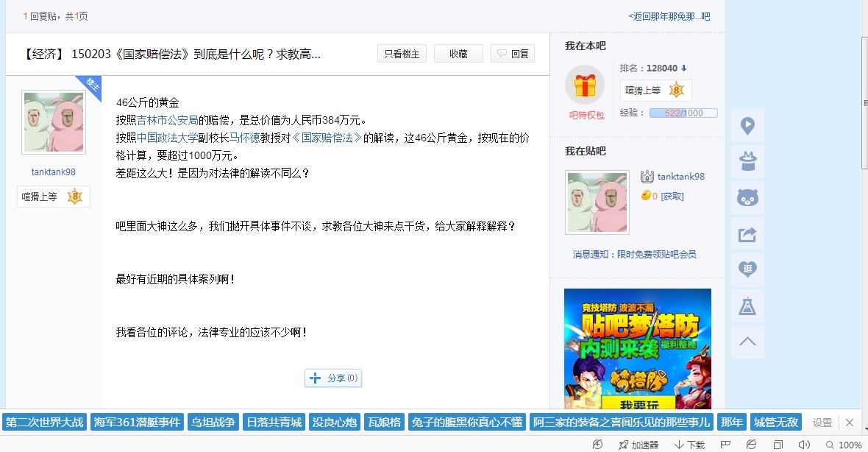Open the 100% zoom level control
868x452 pixels.
(x=844, y=444)
